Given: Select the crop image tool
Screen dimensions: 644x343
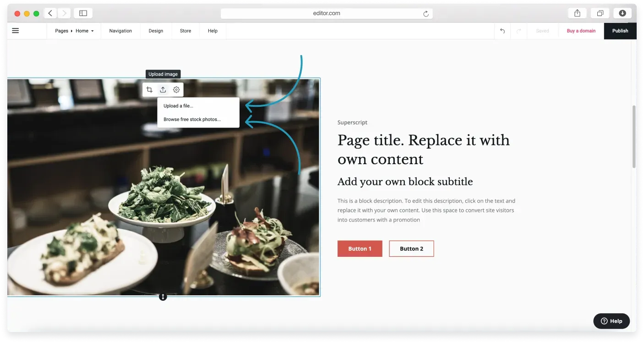Looking at the screenshot, I should (x=149, y=90).
